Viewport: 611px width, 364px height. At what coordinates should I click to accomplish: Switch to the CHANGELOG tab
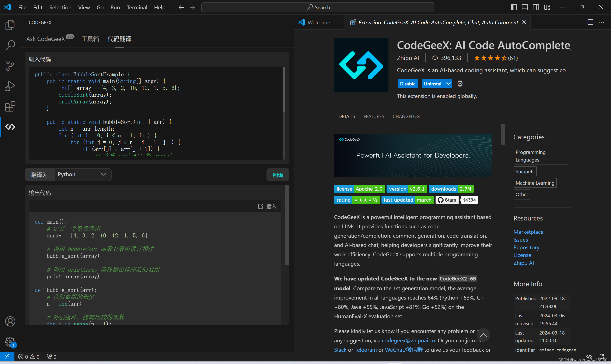[x=406, y=117]
